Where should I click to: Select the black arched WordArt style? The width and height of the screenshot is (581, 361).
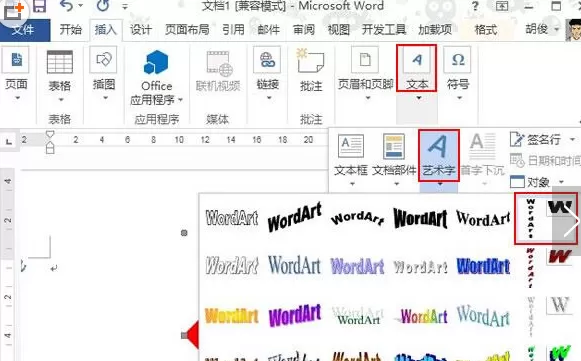357,218
